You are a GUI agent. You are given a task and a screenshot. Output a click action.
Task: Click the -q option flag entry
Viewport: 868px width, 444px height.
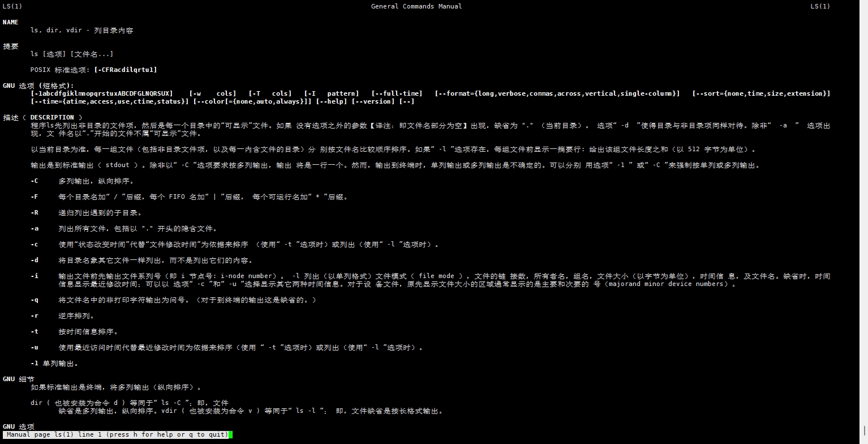tap(35, 300)
